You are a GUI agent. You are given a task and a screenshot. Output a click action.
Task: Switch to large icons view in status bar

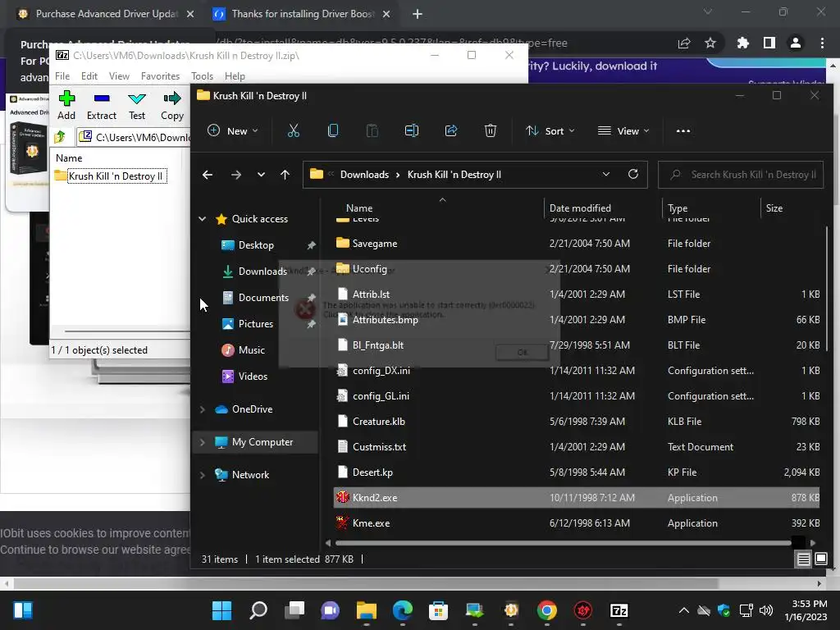click(x=820, y=559)
